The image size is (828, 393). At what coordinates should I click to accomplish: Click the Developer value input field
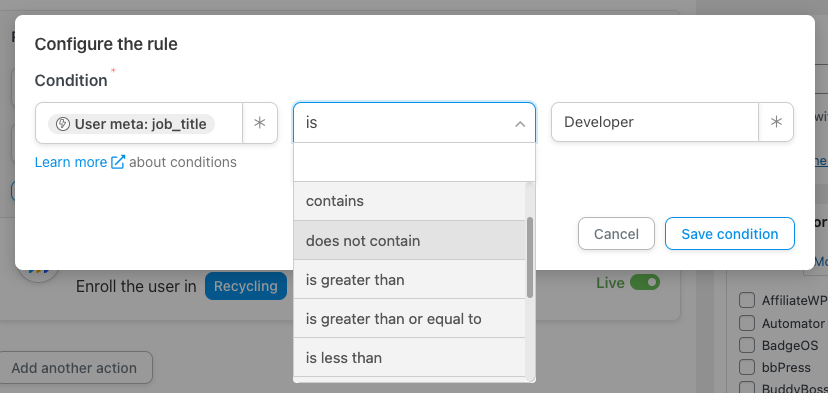click(655, 122)
